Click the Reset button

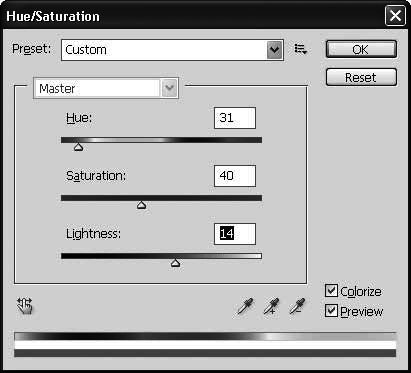tap(361, 77)
